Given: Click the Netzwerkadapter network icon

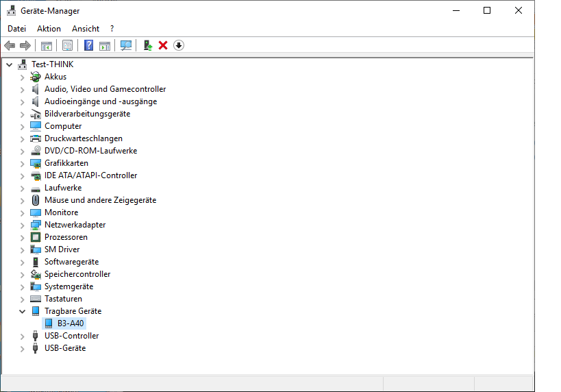Looking at the screenshot, I should click(x=36, y=225).
